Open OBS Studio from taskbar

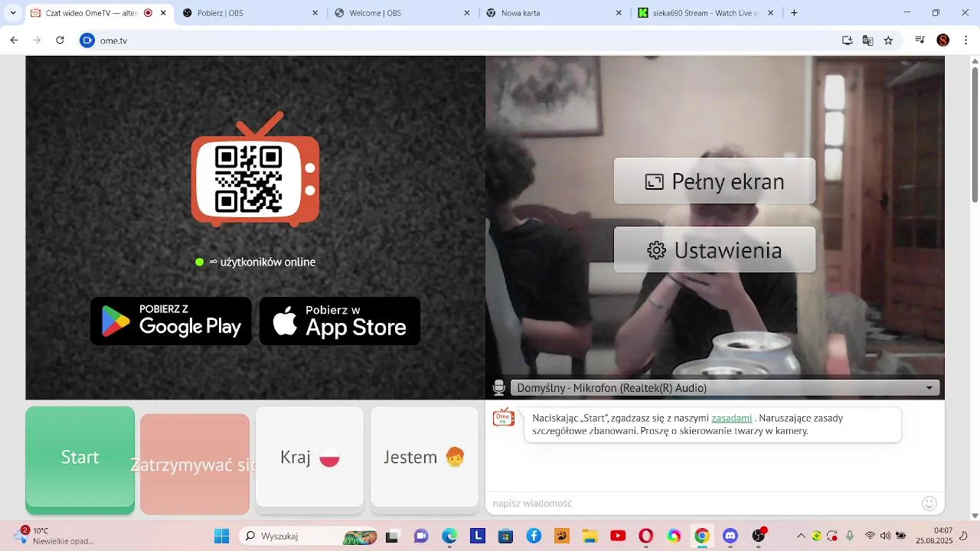[x=759, y=536]
